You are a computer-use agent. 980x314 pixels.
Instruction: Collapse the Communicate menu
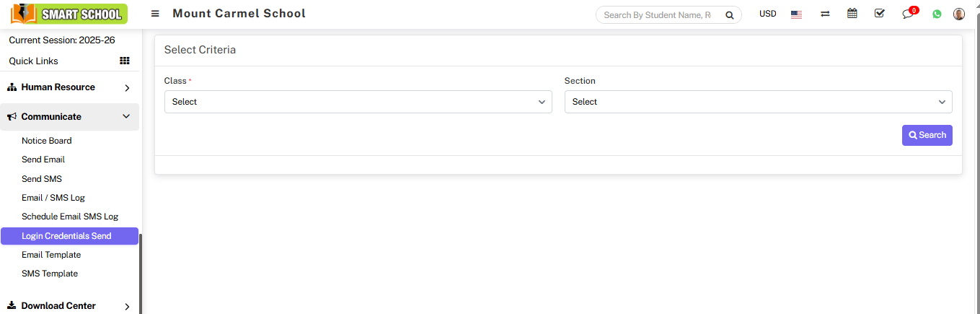(x=69, y=117)
